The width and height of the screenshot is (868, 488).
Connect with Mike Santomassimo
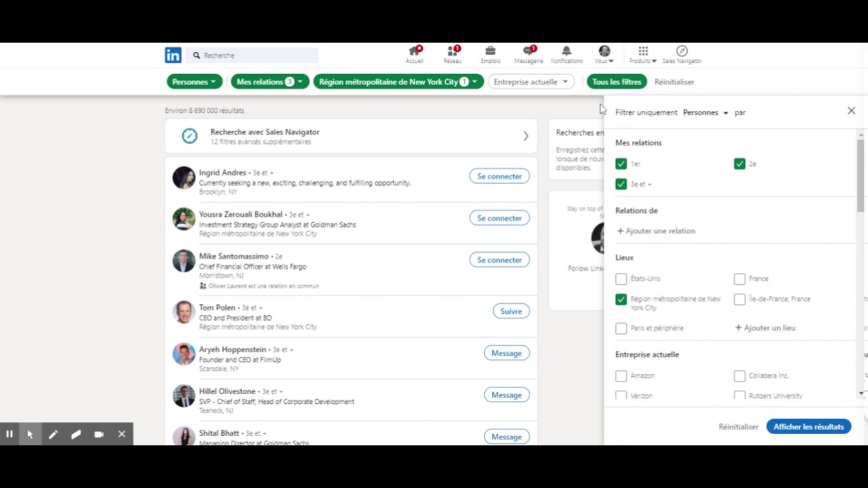point(499,260)
